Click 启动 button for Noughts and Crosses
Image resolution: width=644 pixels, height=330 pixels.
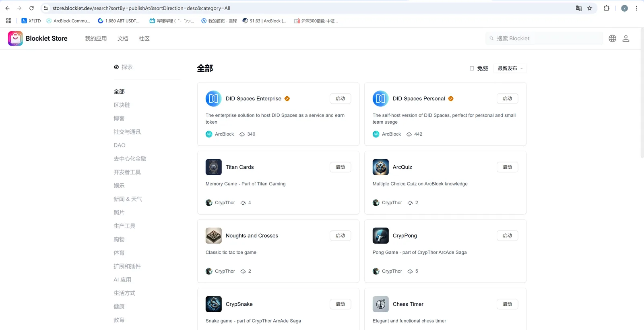(341, 236)
